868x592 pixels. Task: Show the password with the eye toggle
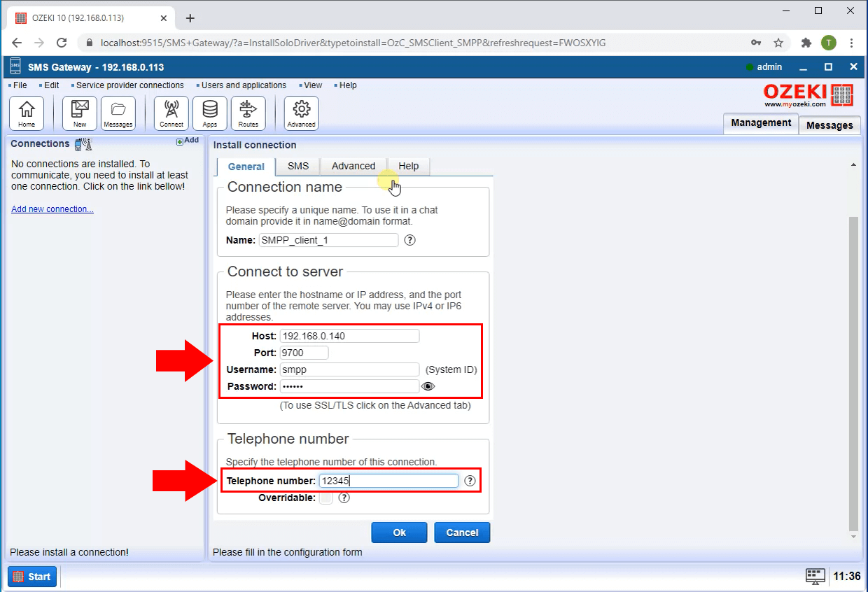tap(428, 386)
